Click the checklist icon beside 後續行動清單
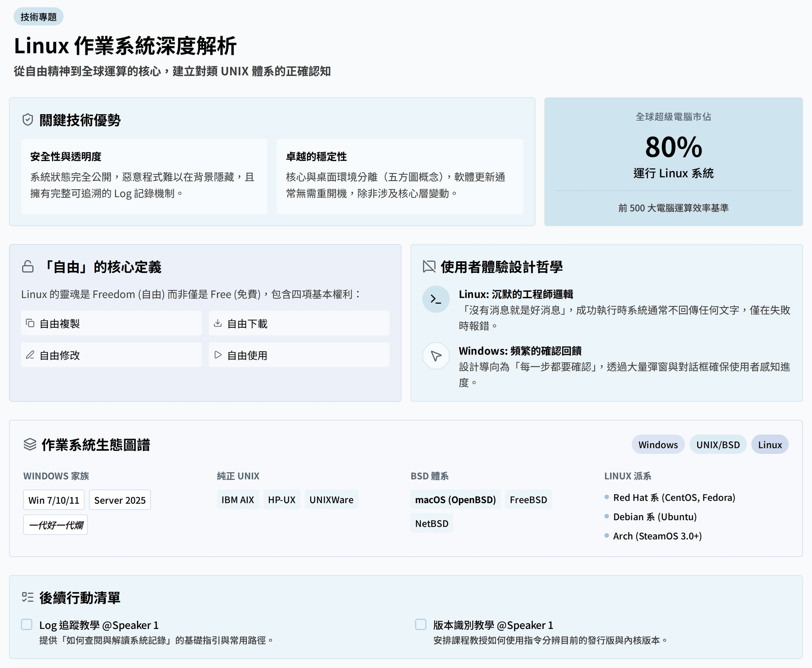Screen dimensions: 812x668 (28, 597)
